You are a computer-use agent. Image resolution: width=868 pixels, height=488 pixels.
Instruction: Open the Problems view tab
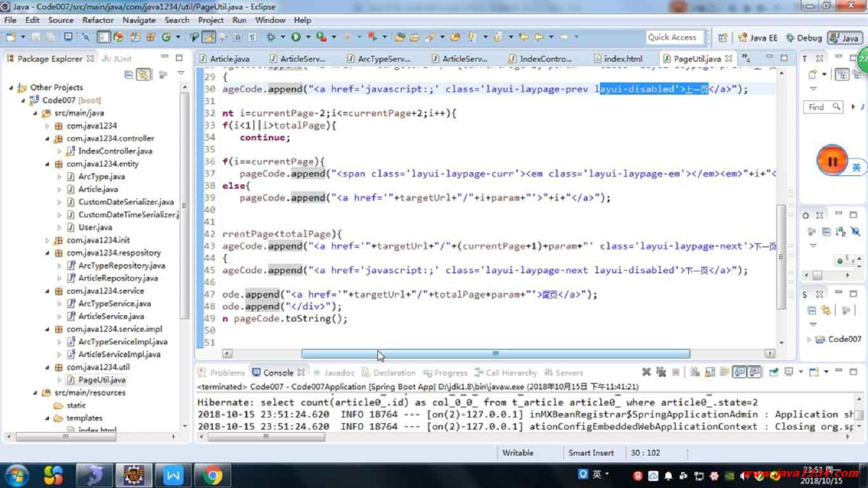pyautogui.click(x=221, y=373)
